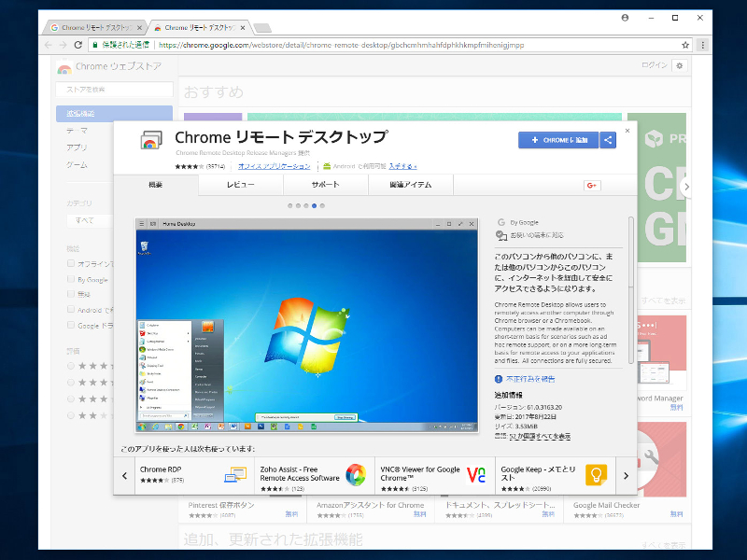Click the Chrome RDP app icon
The image size is (747, 560).
(x=235, y=475)
